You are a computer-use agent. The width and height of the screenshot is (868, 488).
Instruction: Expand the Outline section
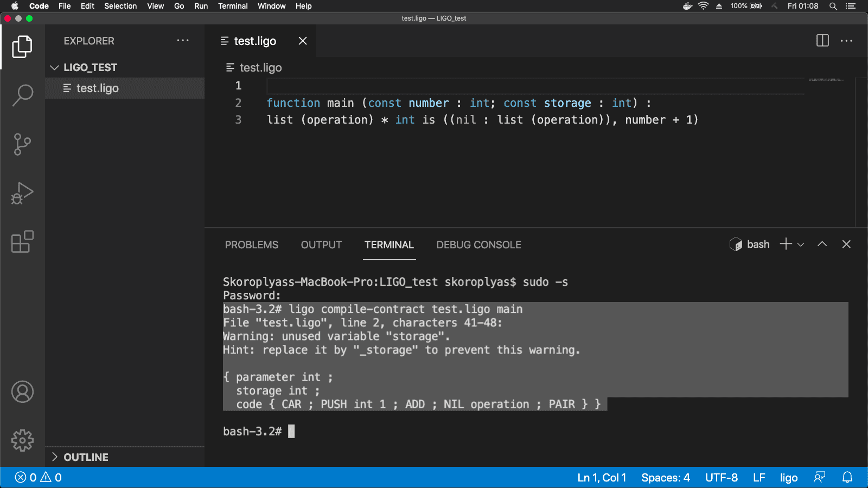tap(54, 457)
